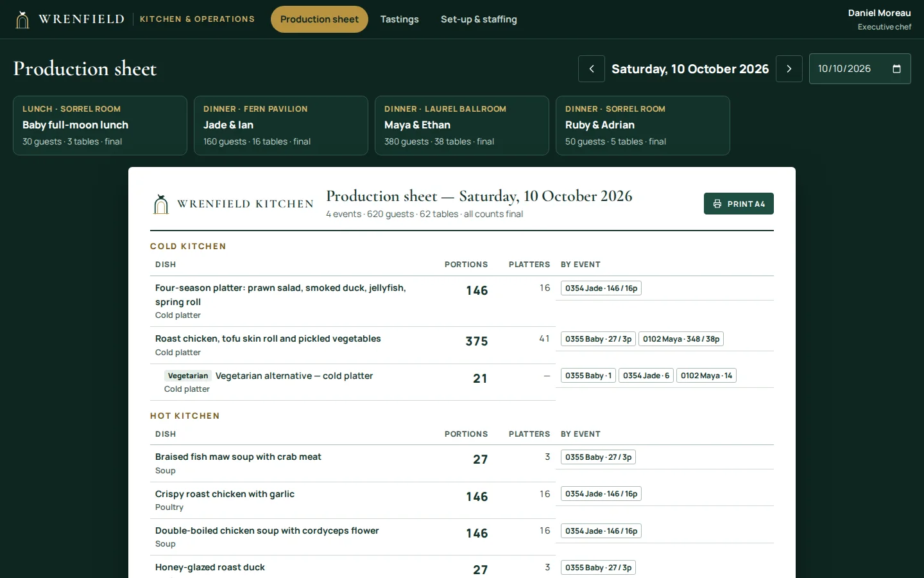This screenshot has width=924, height=578.
Task: Open the Set-up & staffing tab
Action: (479, 19)
